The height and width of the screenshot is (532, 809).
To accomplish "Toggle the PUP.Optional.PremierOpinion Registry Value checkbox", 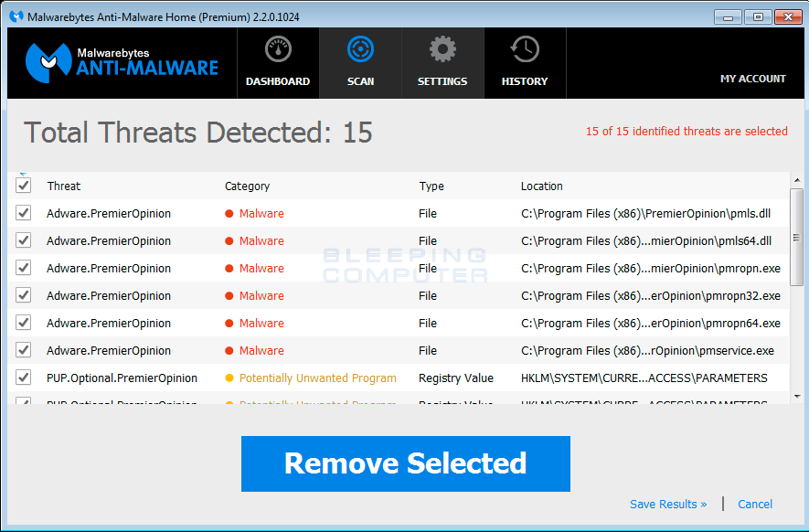I will click(x=23, y=378).
